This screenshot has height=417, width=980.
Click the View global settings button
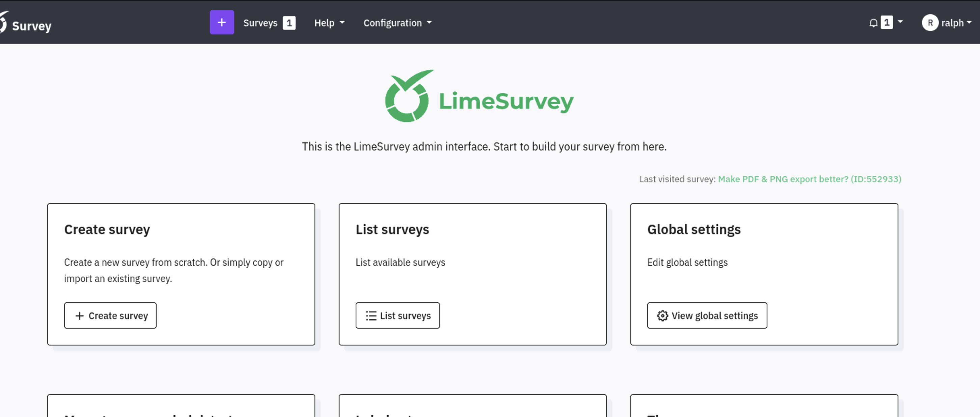click(x=707, y=315)
